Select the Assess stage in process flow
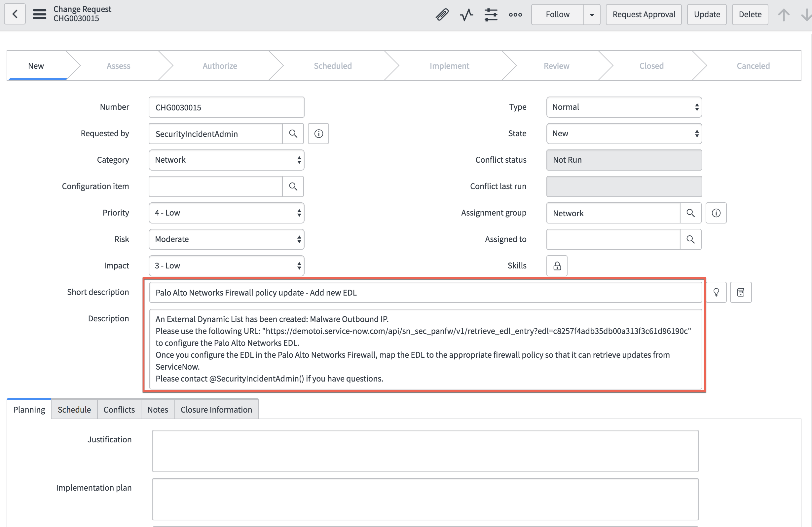The image size is (812, 527). coord(118,66)
